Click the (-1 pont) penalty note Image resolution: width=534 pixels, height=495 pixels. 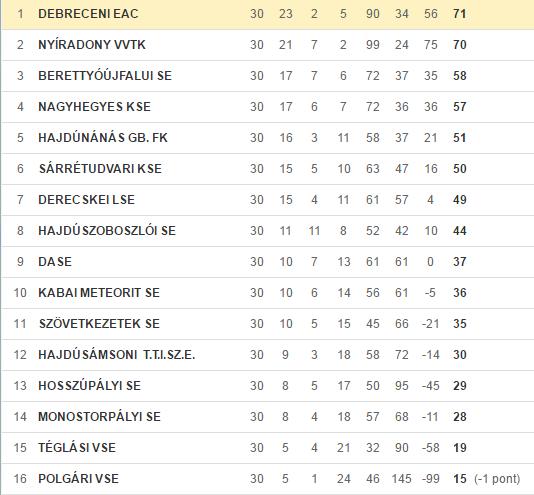pos(497,479)
